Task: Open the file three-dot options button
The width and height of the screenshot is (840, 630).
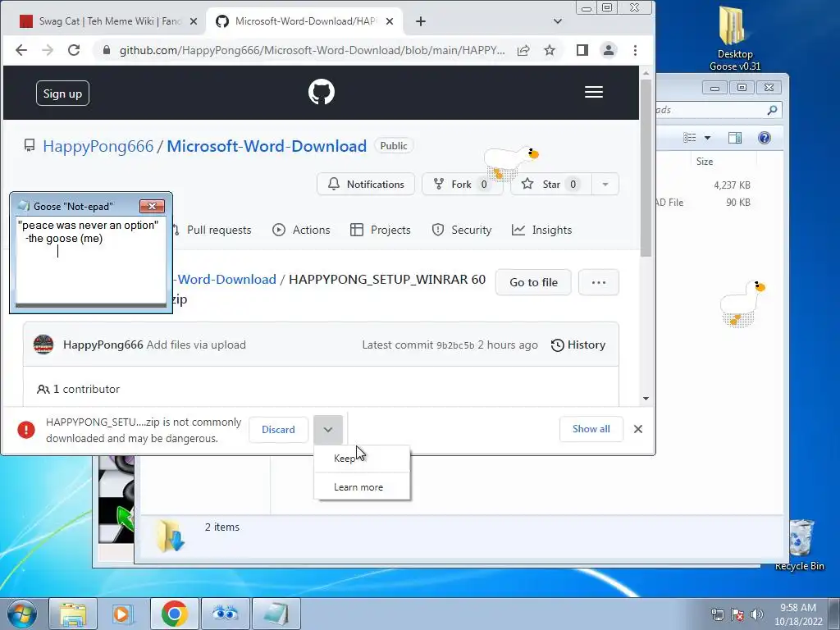Action: 599,282
